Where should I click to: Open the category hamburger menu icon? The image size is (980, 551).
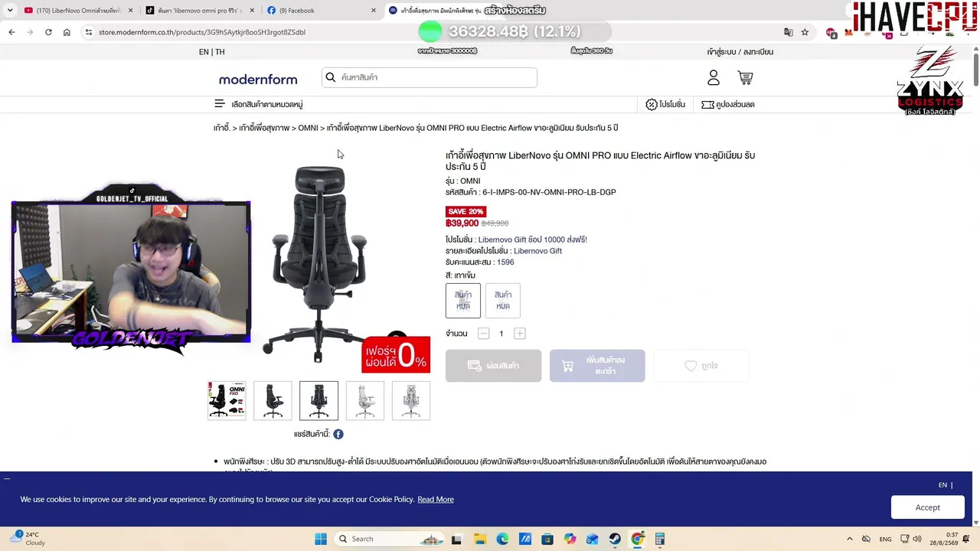tap(220, 104)
